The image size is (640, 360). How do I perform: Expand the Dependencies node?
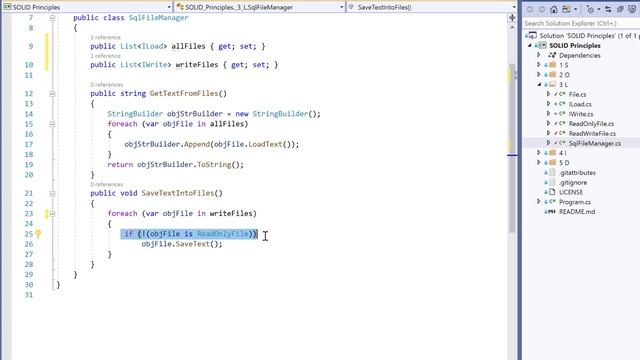(x=539, y=55)
